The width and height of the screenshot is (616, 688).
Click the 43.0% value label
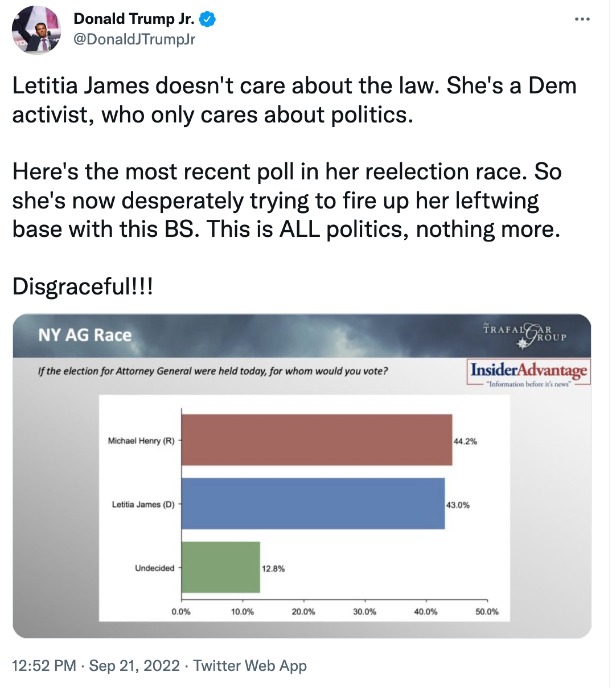point(458,505)
